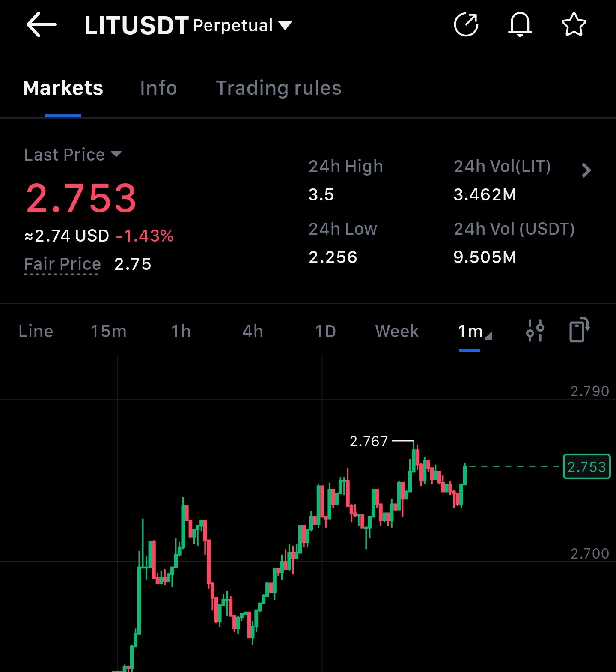616x672 pixels.
Task: Tap the rotate chart to landscape icon
Action: point(579,330)
